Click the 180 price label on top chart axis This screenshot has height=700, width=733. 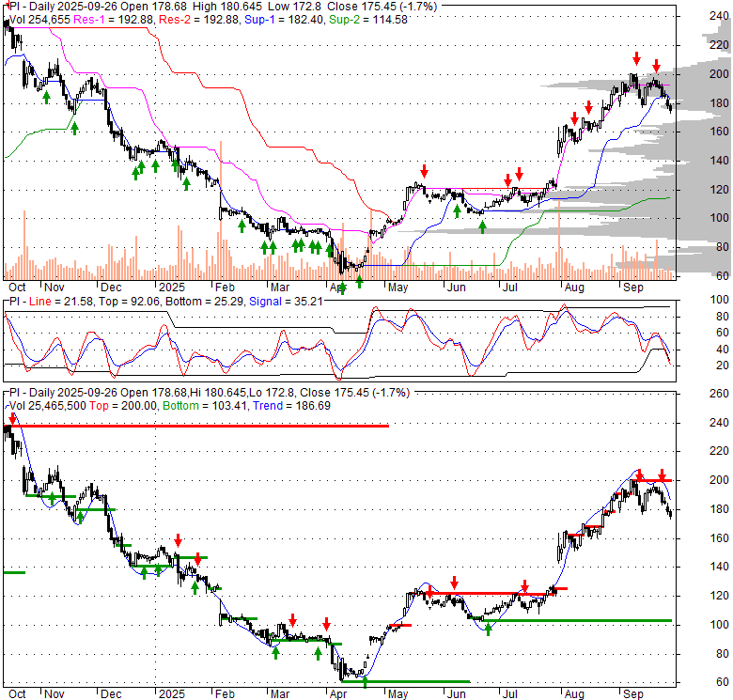point(719,102)
